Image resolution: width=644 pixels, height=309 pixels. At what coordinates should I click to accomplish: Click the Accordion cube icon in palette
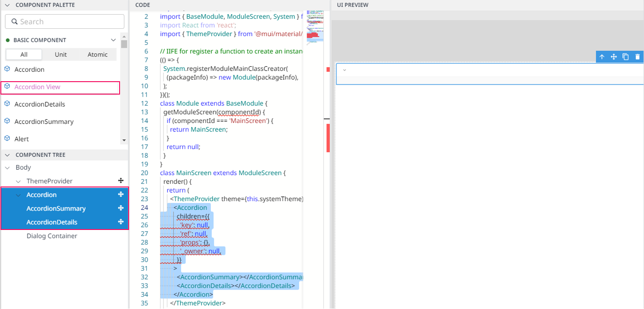tap(7, 69)
